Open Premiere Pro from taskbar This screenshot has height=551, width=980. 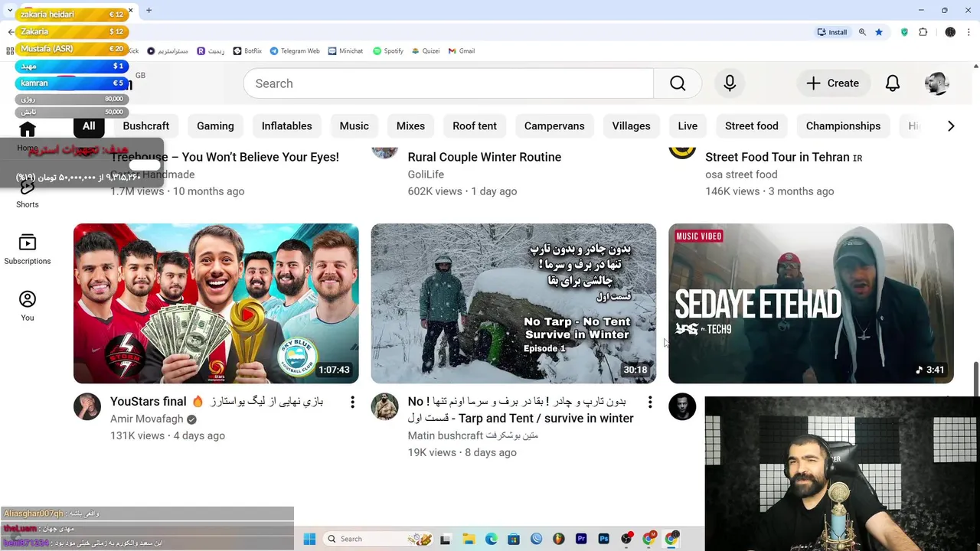(581, 539)
